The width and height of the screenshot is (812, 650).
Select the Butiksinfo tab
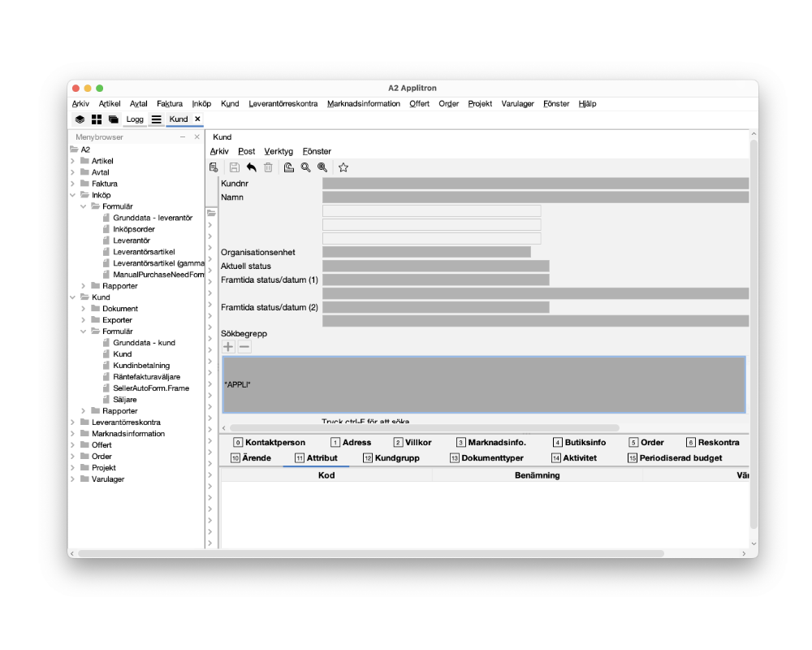coord(579,443)
